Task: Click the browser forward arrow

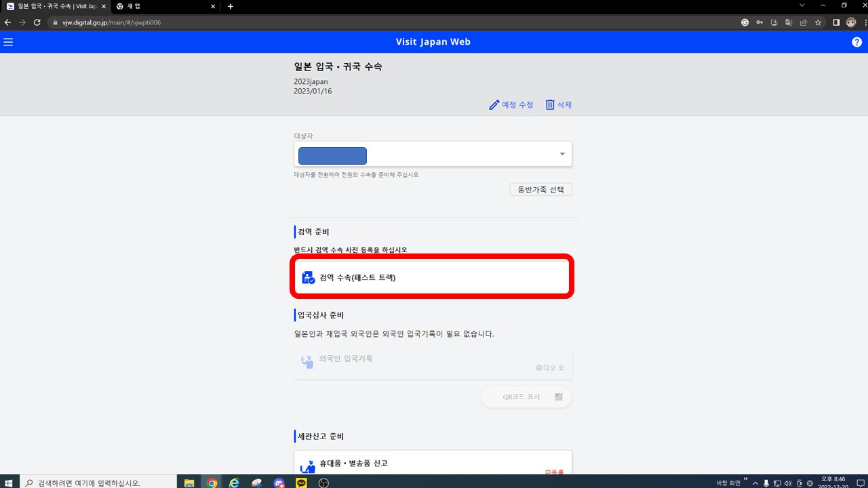Action: (x=22, y=22)
